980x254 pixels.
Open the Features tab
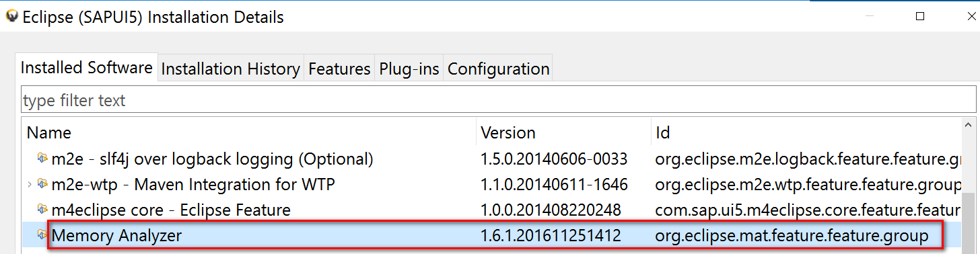pos(339,69)
